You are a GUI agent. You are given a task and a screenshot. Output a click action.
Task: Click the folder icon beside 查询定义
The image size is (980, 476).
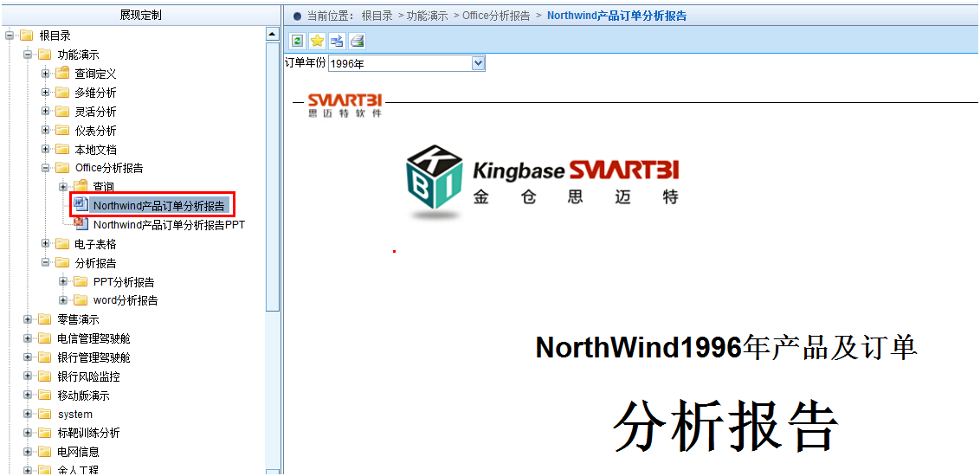(61, 73)
